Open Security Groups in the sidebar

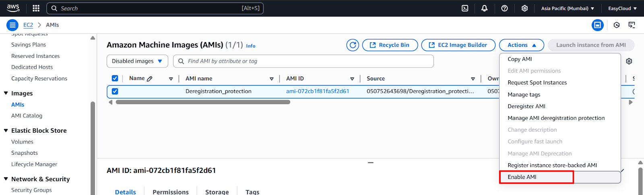[31, 190]
